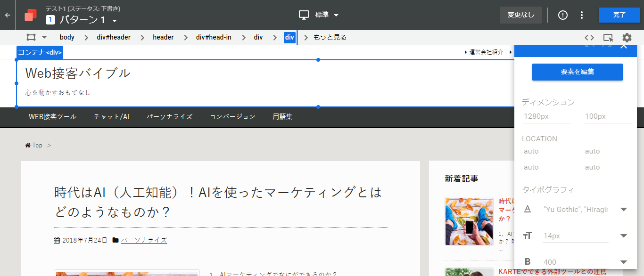644x276 pixels.
Task: Click the Web接客バイブル site title
Action: point(78,73)
